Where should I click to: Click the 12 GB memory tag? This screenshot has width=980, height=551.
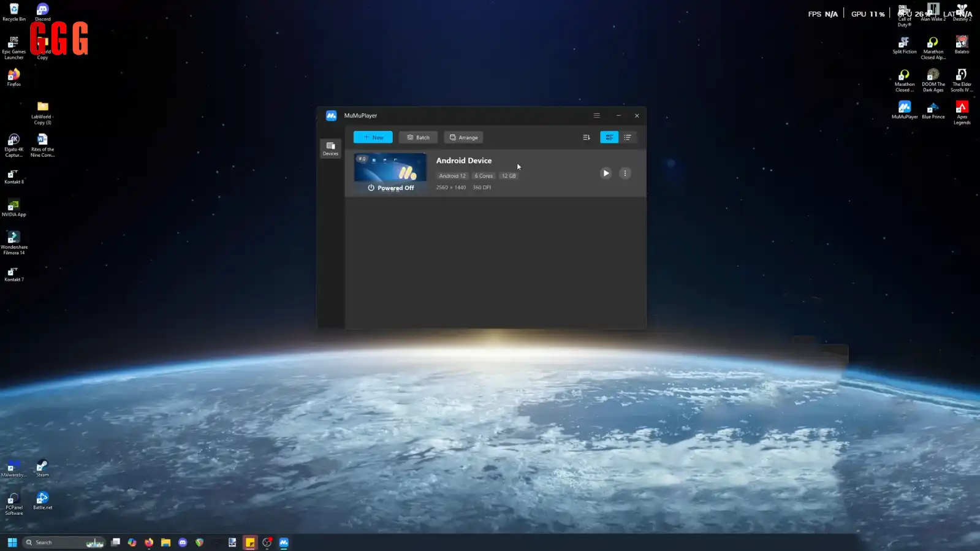tap(509, 176)
